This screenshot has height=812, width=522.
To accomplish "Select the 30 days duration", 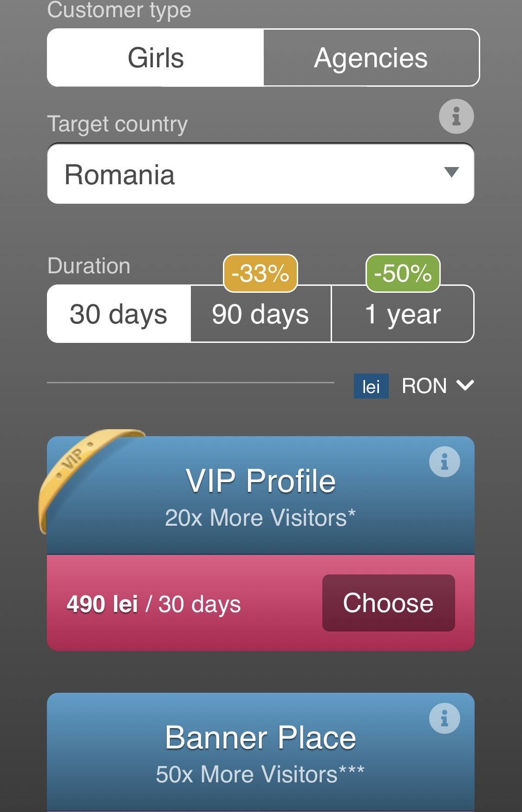I will pos(118,314).
